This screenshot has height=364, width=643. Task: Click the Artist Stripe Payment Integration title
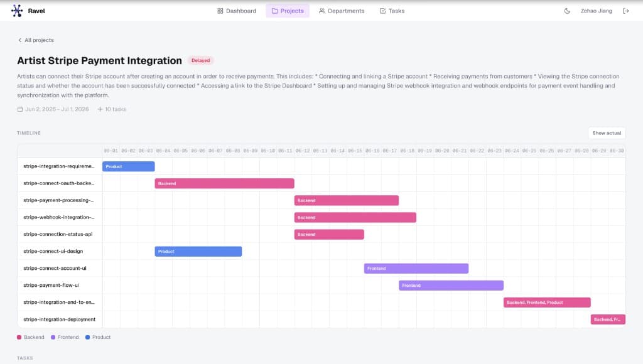click(x=100, y=61)
